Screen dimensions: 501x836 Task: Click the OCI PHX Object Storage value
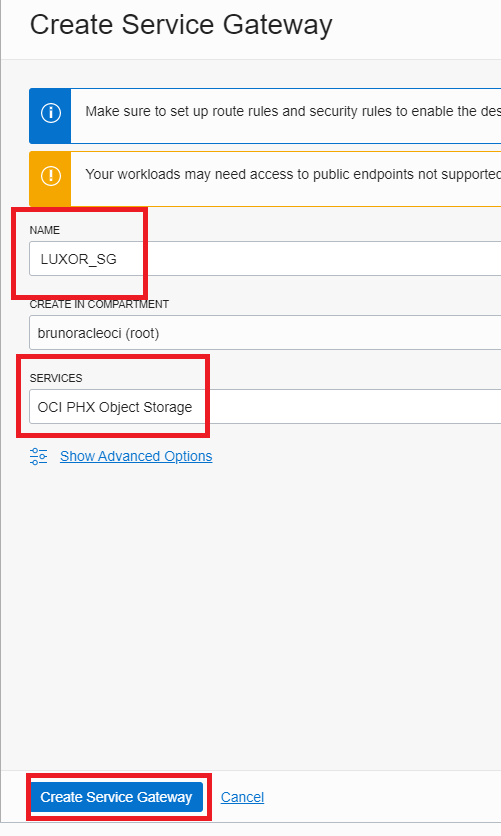(x=115, y=407)
